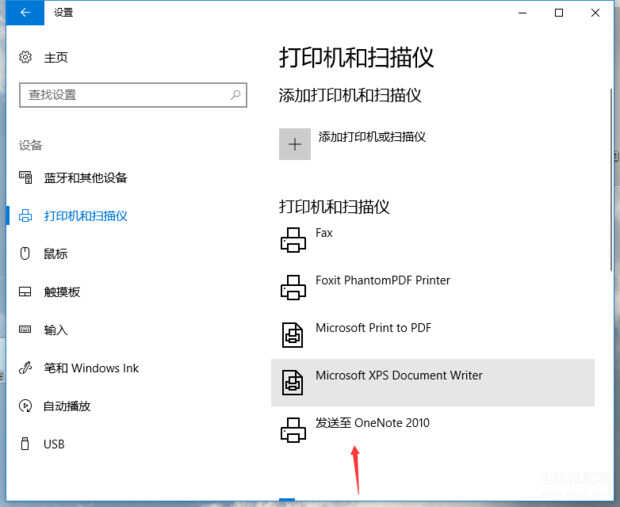
Task: Click the keyboard icon beside 输入
Action: pos(25,329)
